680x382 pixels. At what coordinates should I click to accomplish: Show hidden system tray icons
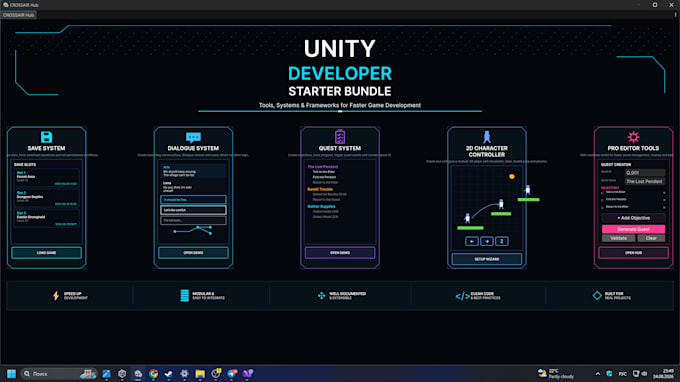tap(598, 374)
